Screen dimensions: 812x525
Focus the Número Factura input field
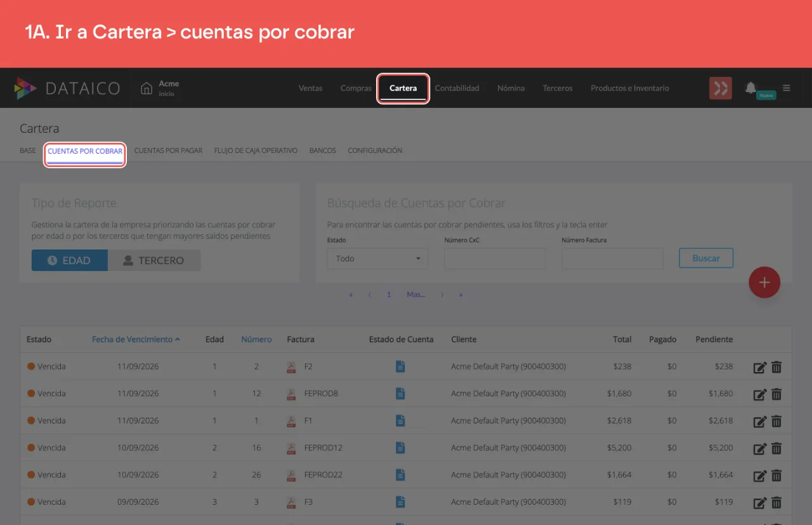[x=612, y=258]
